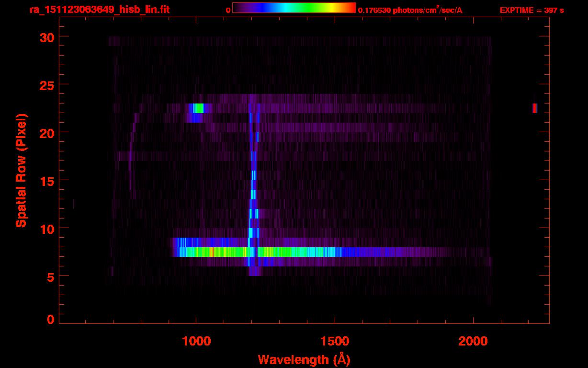Viewport: 588px width, 368px height.
Task: Select the EXPTIME = 397 s label
Action: (531, 10)
